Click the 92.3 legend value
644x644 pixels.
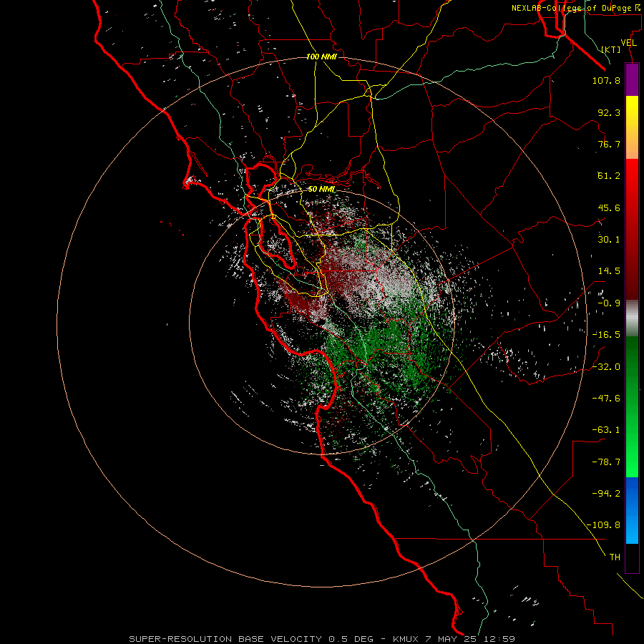point(609,112)
